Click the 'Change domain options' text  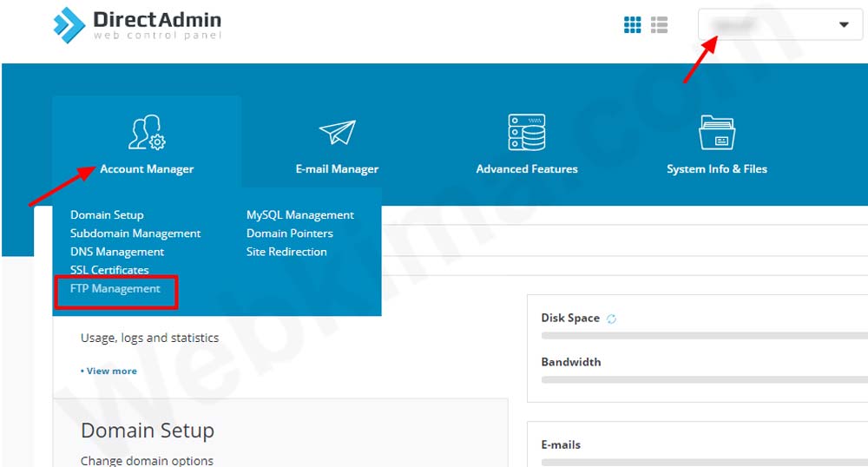(147, 460)
